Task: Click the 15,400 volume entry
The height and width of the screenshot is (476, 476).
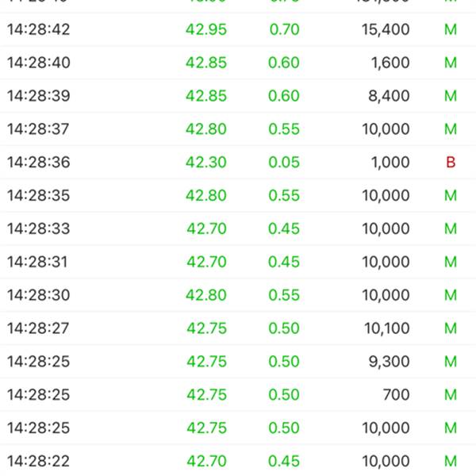Action: click(x=386, y=30)
